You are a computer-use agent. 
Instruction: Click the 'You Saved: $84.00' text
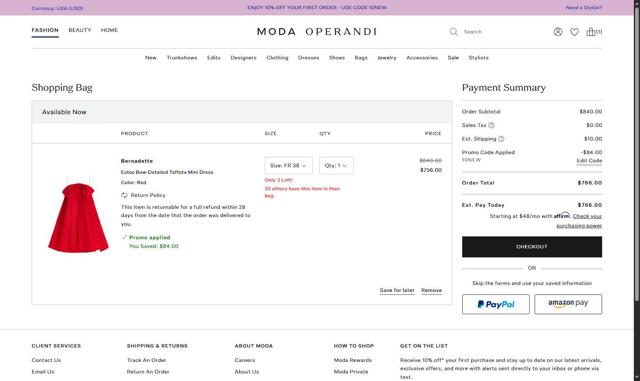pos(153,246)
